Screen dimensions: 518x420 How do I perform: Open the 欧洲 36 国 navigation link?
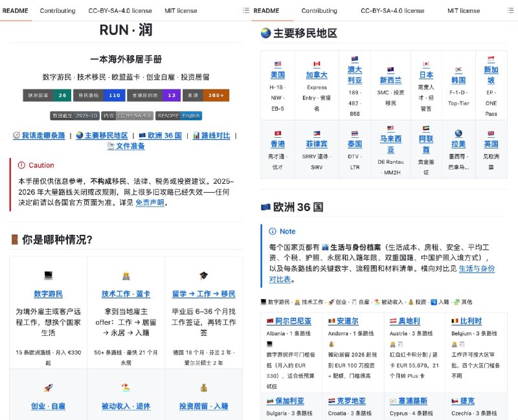[x=160, y=135]
